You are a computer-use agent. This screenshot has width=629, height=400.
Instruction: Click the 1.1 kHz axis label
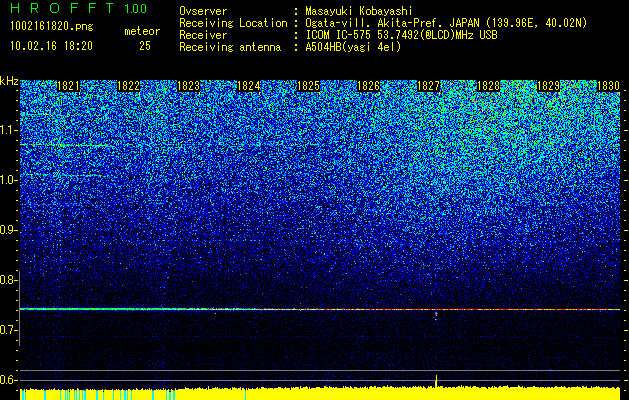pos(8,130)
